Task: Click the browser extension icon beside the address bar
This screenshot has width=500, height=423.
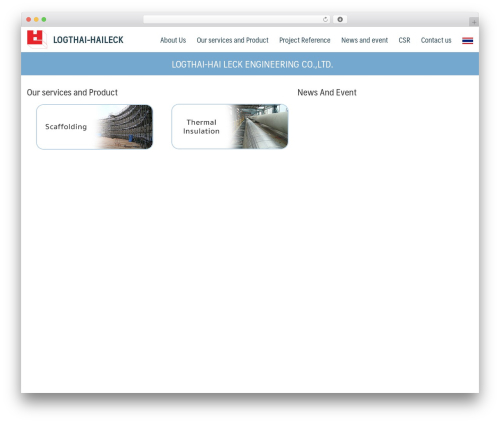Action: [340, 20]
